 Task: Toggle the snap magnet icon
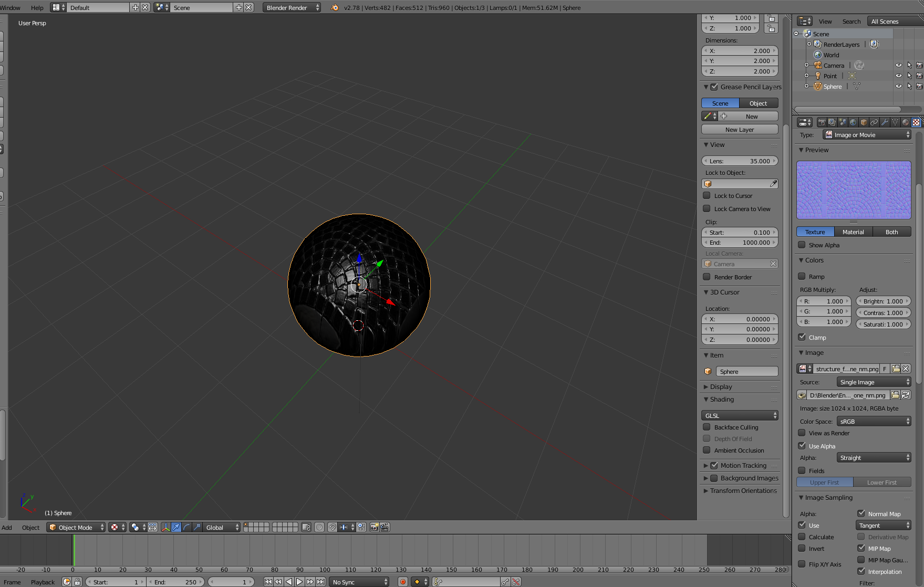pos(333,527)
